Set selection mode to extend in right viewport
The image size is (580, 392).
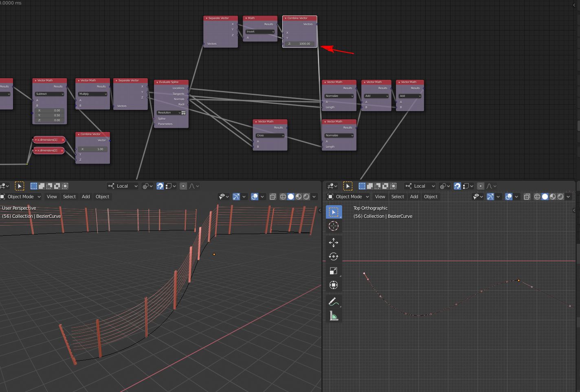[370, 186]
